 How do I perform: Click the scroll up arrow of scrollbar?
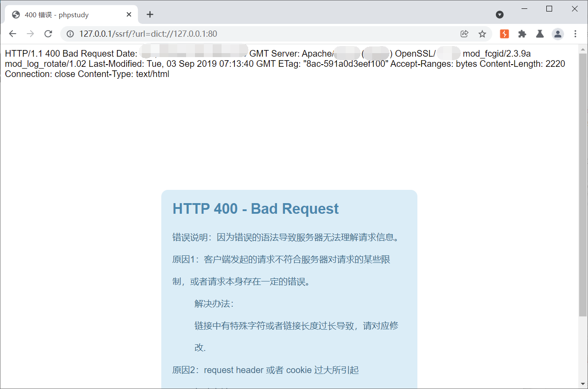pyautogui.click(x=583, y=49)
